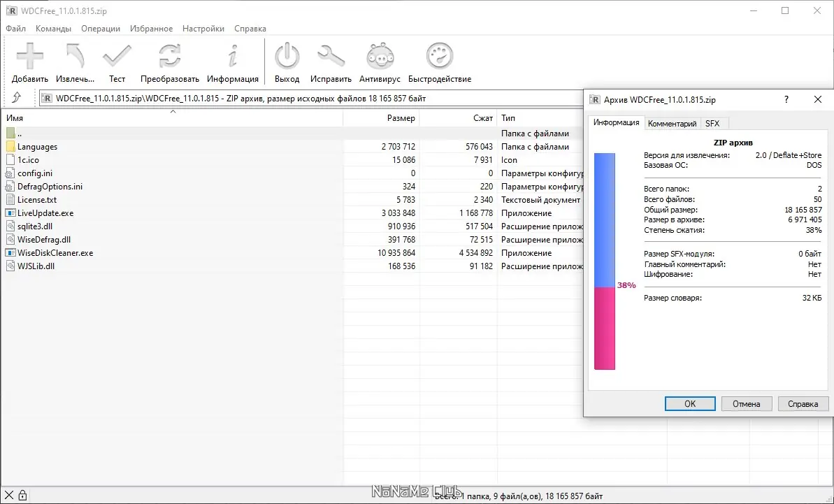The height and width of the screenshot is (504, 834).
Task: Select the Добавить (Add) toolbar icon
Action: (x=29, y=56)
